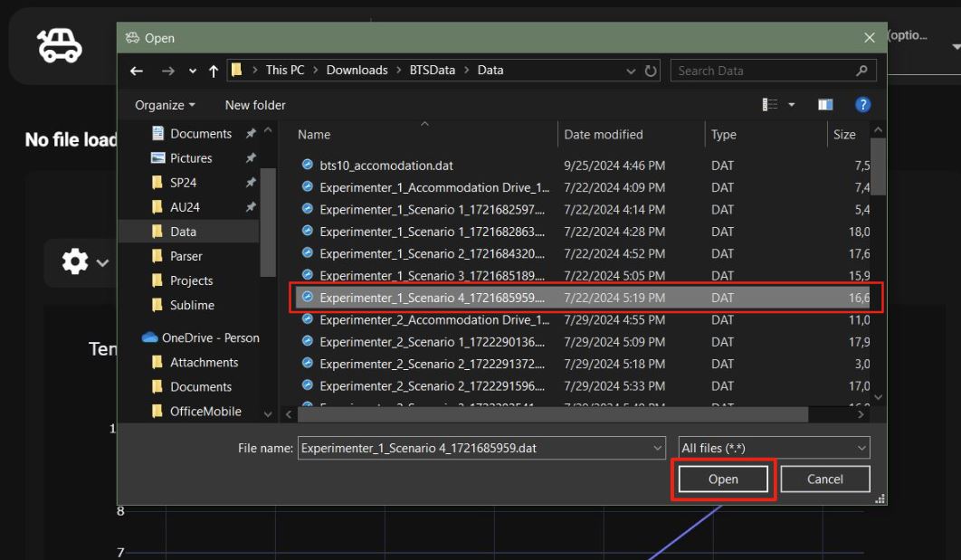Go forward using the right arrow

(x=167, y=71)
